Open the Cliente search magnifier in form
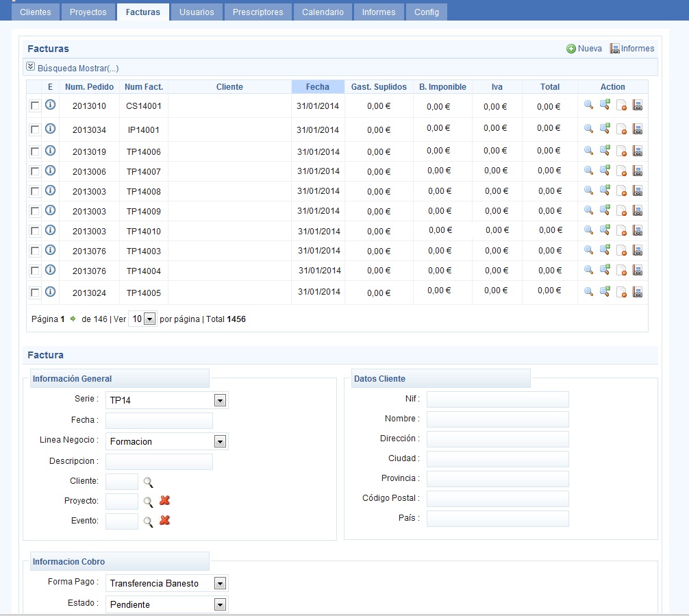 tap(148, 482)
